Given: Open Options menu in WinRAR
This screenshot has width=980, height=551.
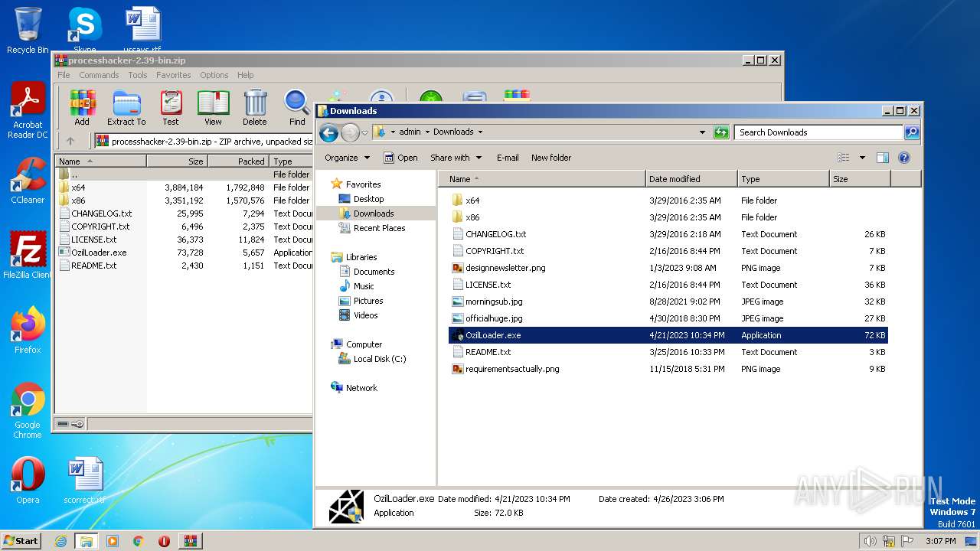Looking at the screenshot, I should tap(214, 75).
